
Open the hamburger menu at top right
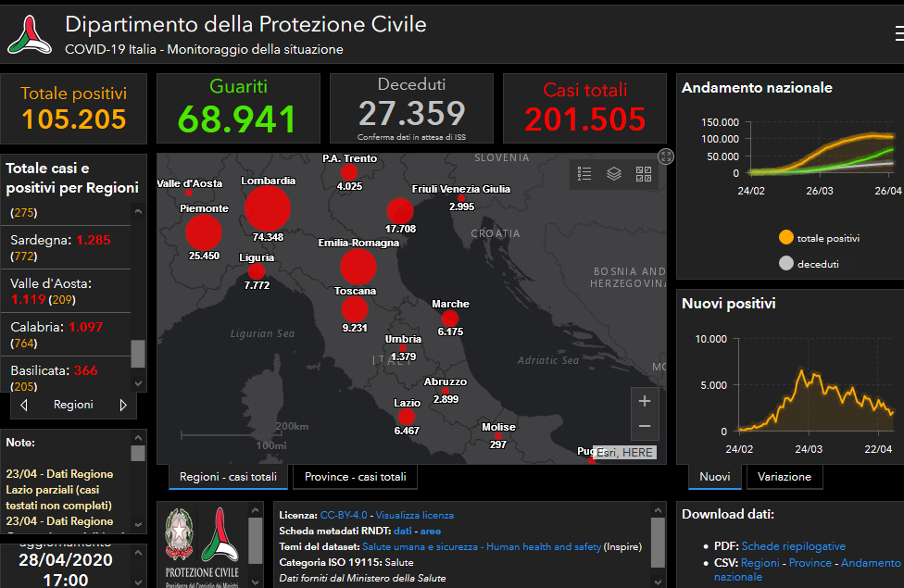(x=898, y=34)
